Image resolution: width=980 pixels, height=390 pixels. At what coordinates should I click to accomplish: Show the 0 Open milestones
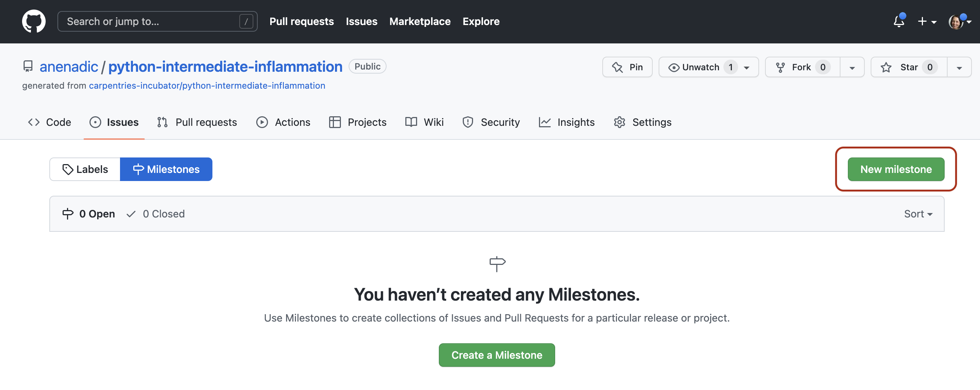coord(89,214)
